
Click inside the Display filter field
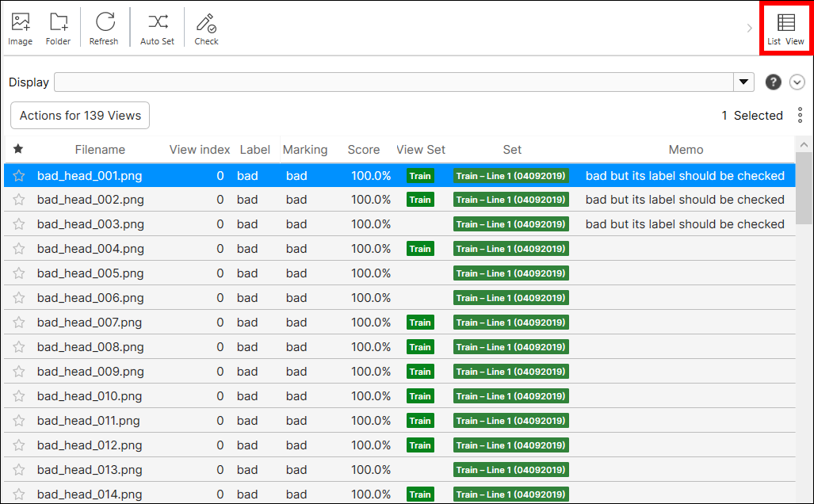pyautogui.click(x=394, y=82)
